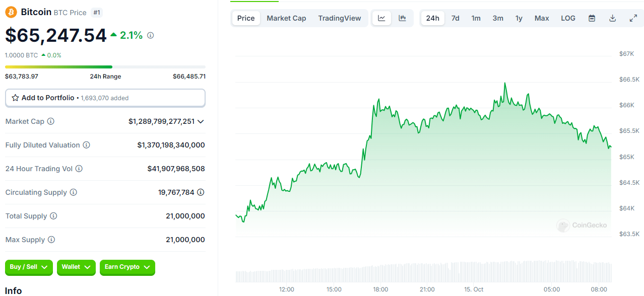Select the 24h time range
Image resolution: width=644 pixels, height=296 pixels.
(433, 18)
